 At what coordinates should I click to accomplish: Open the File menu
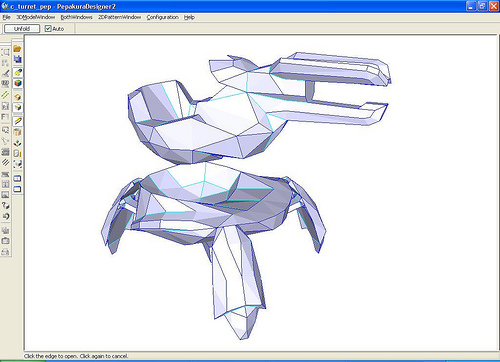click(6, 17)
